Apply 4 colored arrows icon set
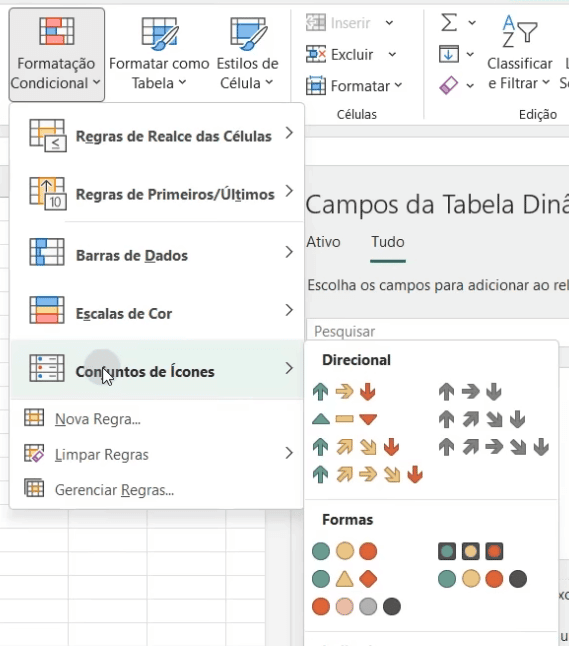569x646 pixels. pyautogui.click(x=356, y=447)
